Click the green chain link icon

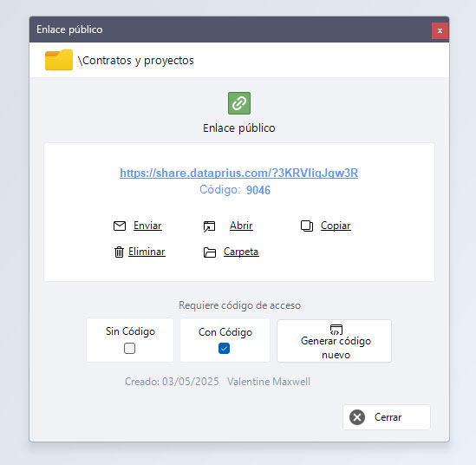pos(239,103)
